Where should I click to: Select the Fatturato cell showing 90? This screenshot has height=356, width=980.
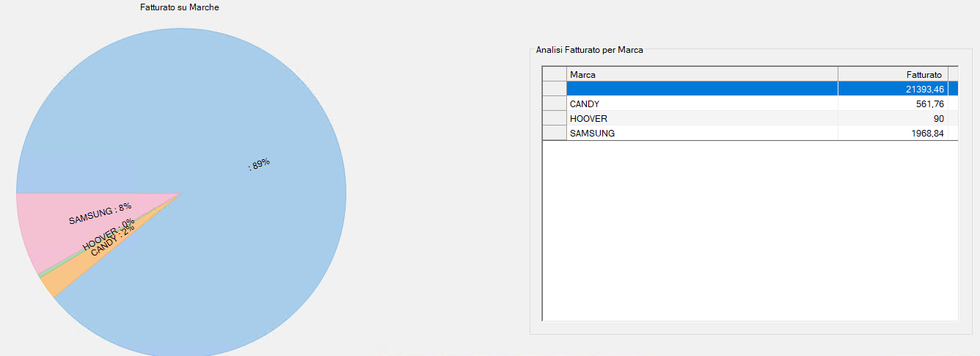tap(892, 119)
